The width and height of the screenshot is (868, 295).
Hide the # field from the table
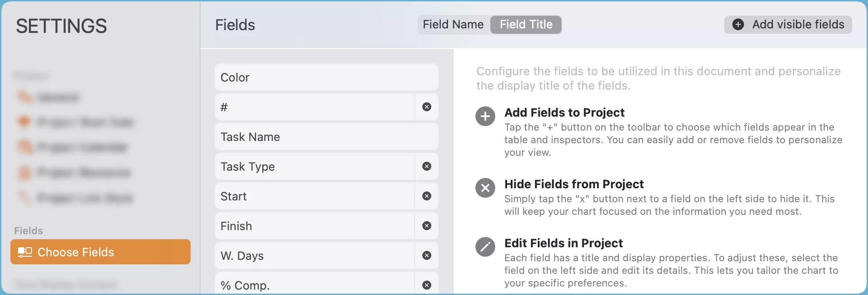tap(426, 107)
